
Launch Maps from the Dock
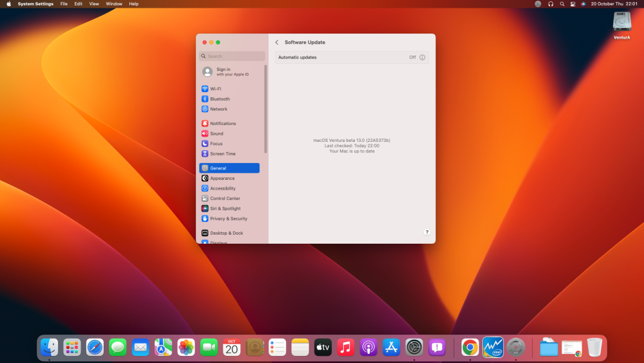point(164,348)
